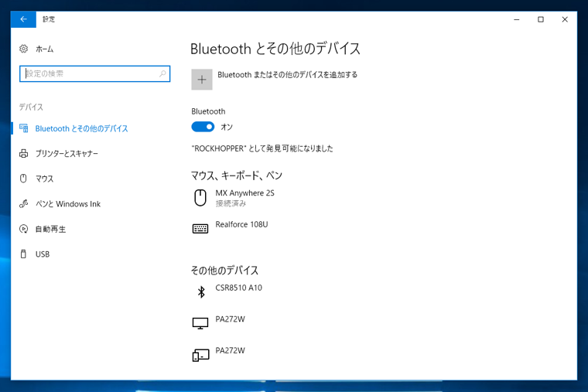Select the CSR8510 A10 Bluetooth icon
The image size is (588, 392).
click(x=201, y=292)
